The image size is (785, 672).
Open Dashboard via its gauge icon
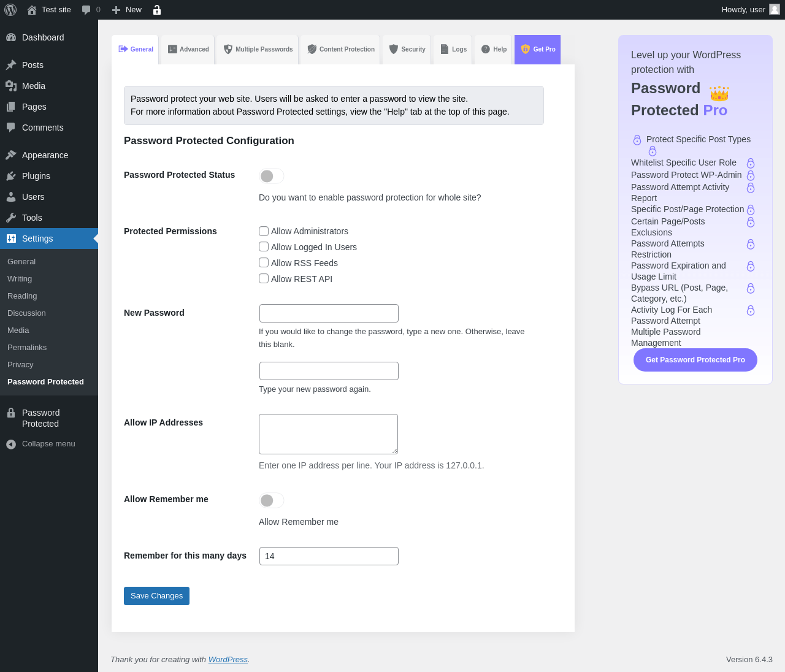(11, 37)
